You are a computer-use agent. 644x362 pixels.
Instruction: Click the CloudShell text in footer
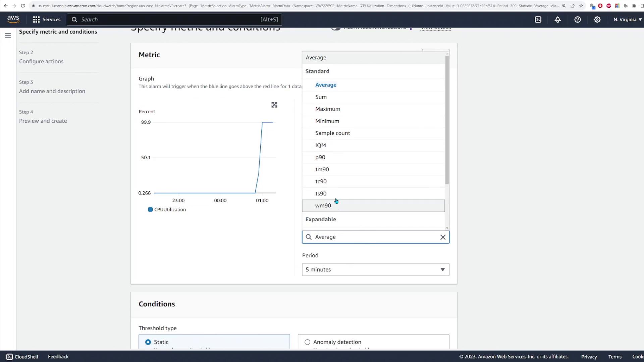click(26, 357)
